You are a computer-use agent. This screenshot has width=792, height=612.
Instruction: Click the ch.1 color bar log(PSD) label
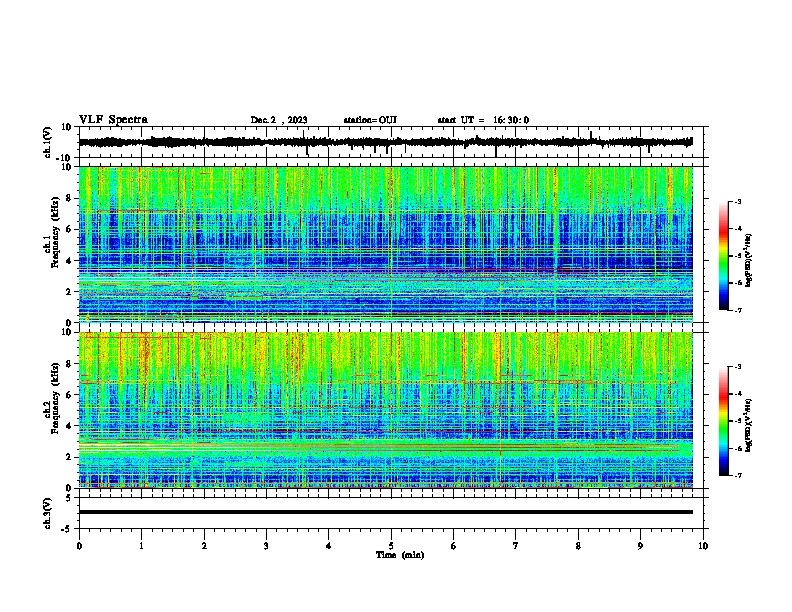tap(749, 260)
